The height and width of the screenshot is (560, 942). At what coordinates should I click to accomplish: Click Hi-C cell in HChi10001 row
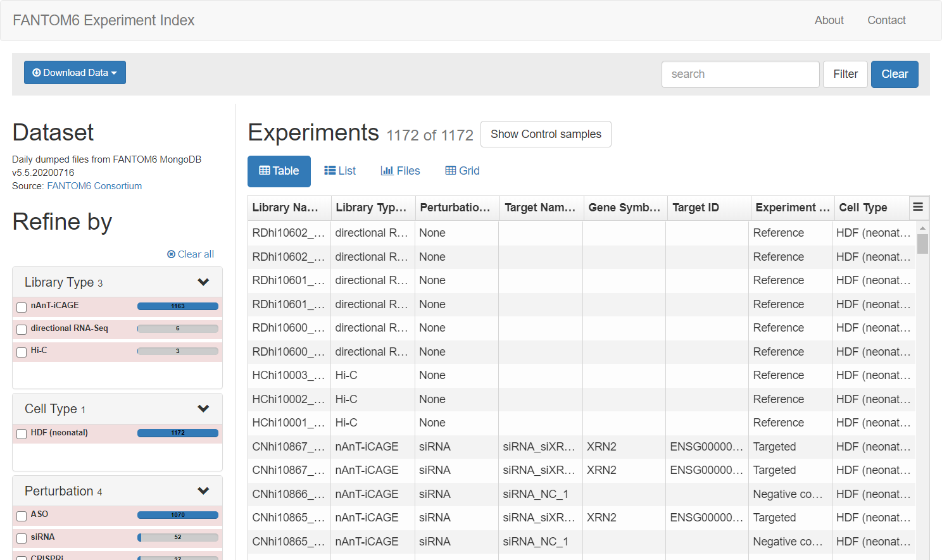click(373, 423)
